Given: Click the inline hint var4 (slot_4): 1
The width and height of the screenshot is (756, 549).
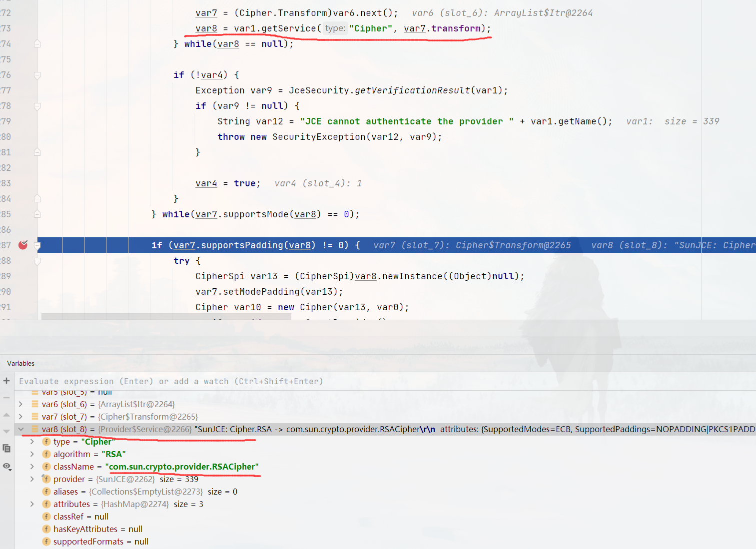Looking at the screenshot, I should (318, 183).
